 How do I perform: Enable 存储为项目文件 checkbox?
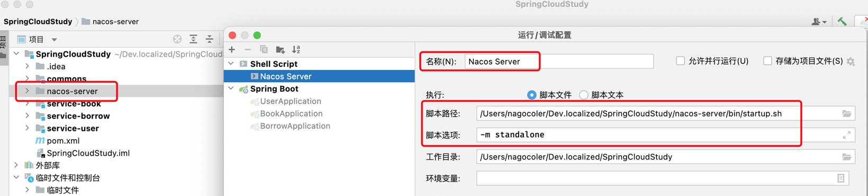coord(767,61)
